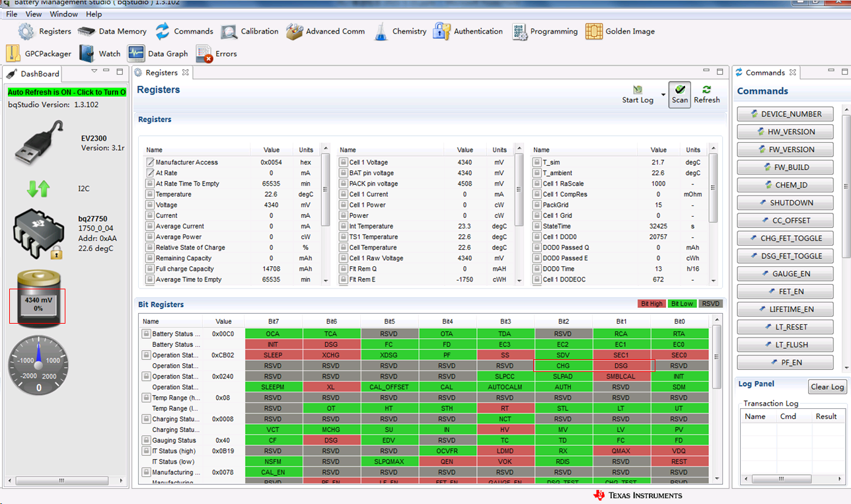Clear the log panel
Image resolution: width=851 pixels, height=504 pixels.
(x=827, y=387)
